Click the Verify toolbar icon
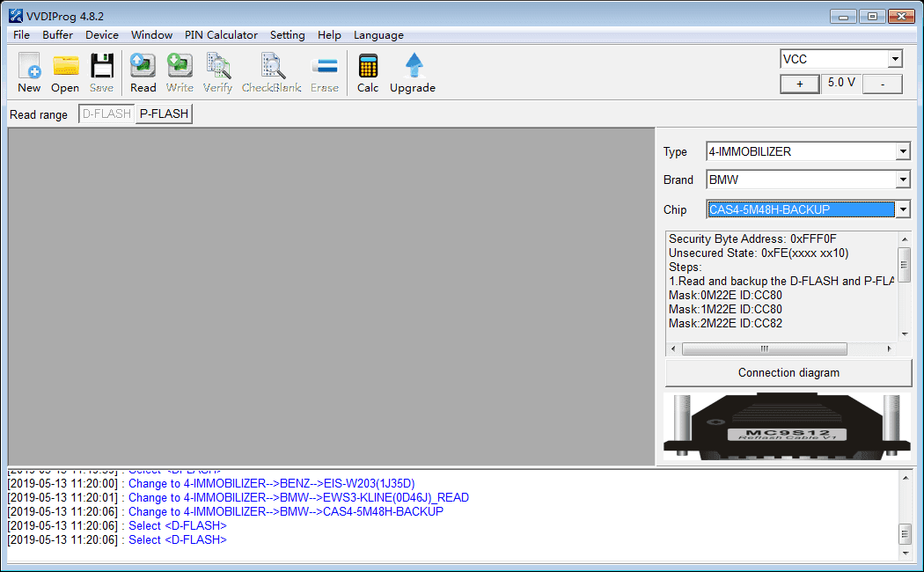924x572 pixels. pos(217,66)
